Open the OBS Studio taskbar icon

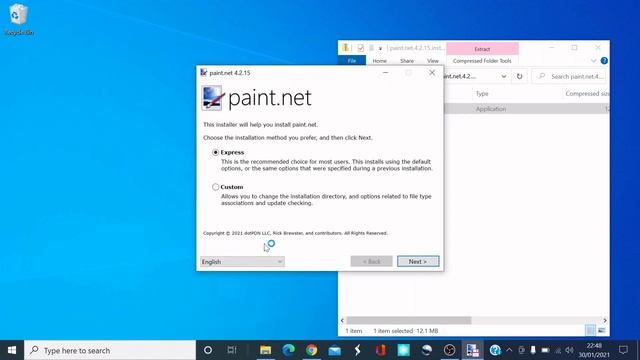449,350
